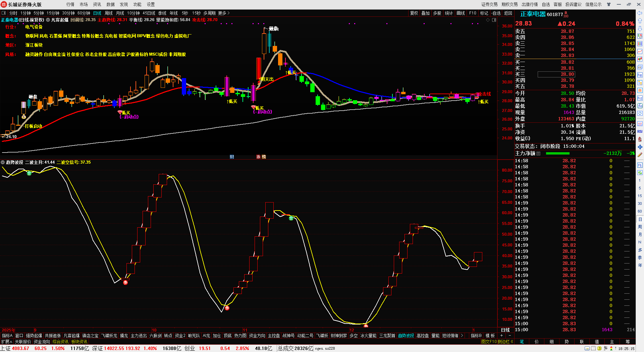
Task: Click the 返回 button
Action: pos(508,13)
